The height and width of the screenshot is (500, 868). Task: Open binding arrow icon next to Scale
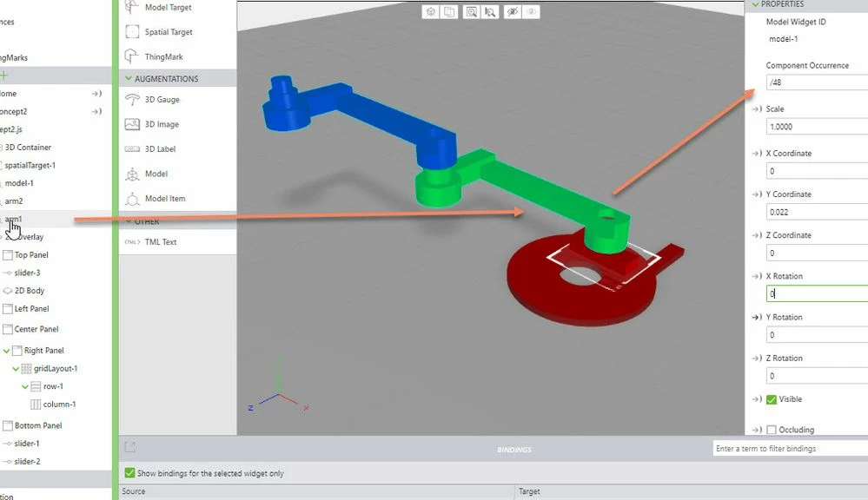coord(757,109)
